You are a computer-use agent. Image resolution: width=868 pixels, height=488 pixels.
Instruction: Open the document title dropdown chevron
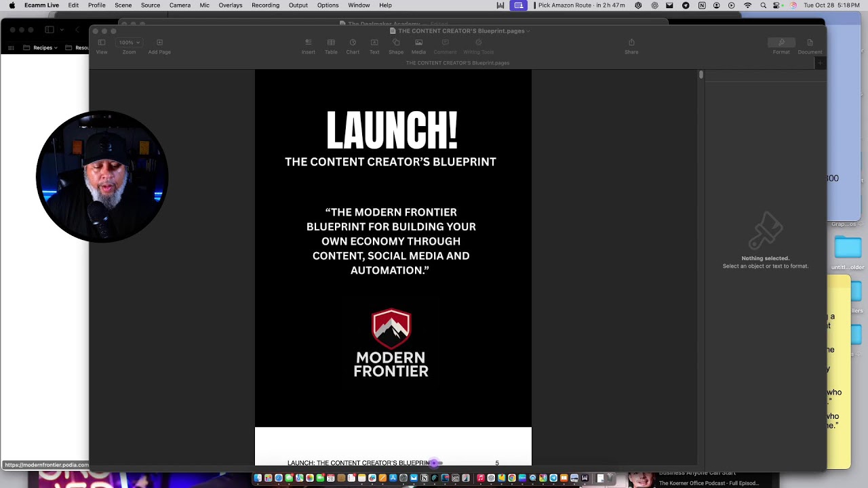(528, 31)
